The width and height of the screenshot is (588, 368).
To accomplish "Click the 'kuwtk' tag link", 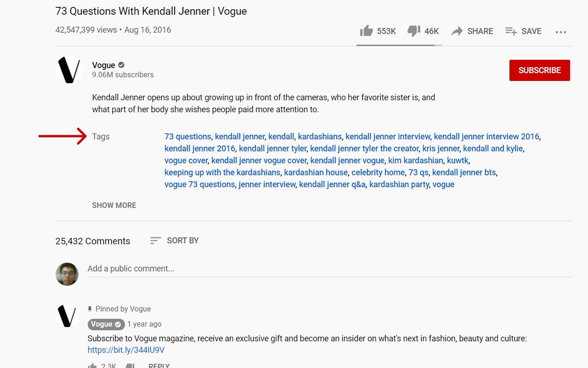I will (x=458, y=161).
